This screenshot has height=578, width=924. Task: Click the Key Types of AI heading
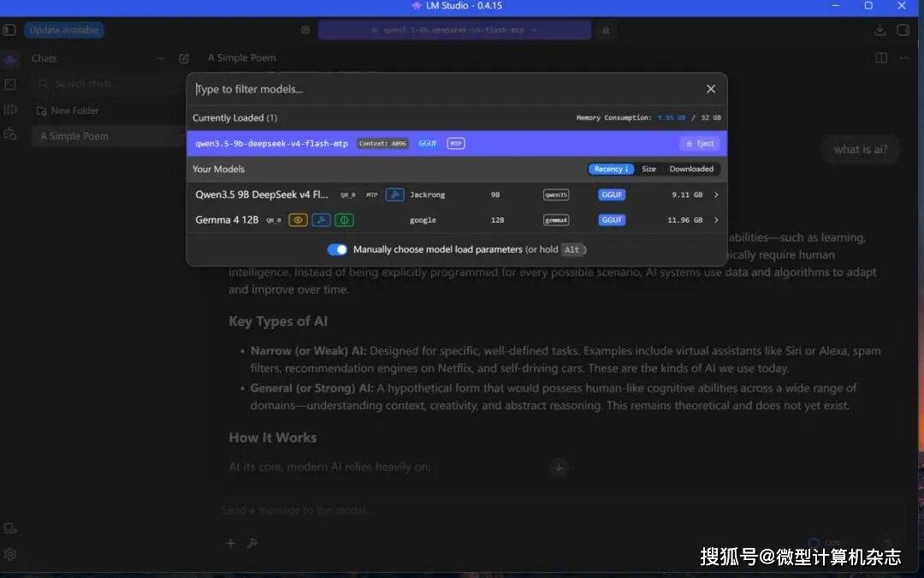click(278, 321)
